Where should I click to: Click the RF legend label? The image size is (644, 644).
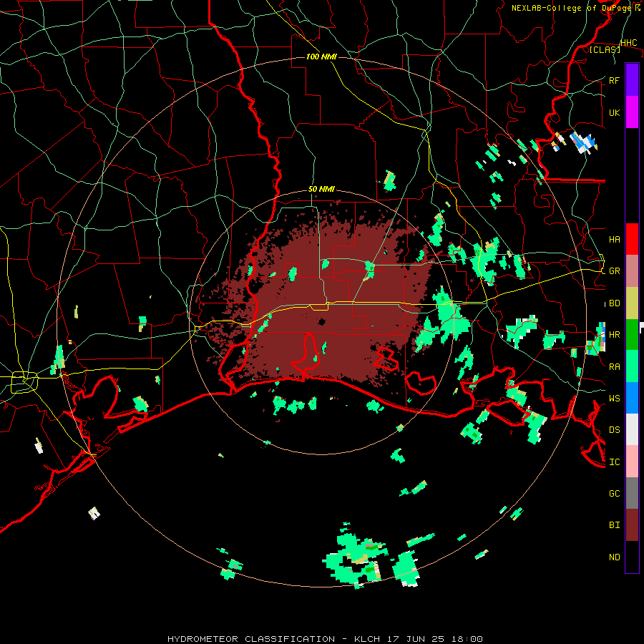(614, 80)
